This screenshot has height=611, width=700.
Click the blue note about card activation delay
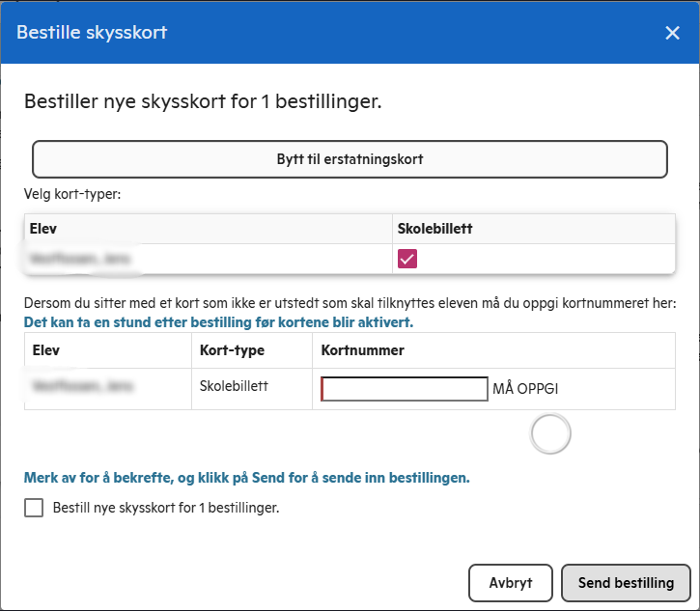point(219,322)
